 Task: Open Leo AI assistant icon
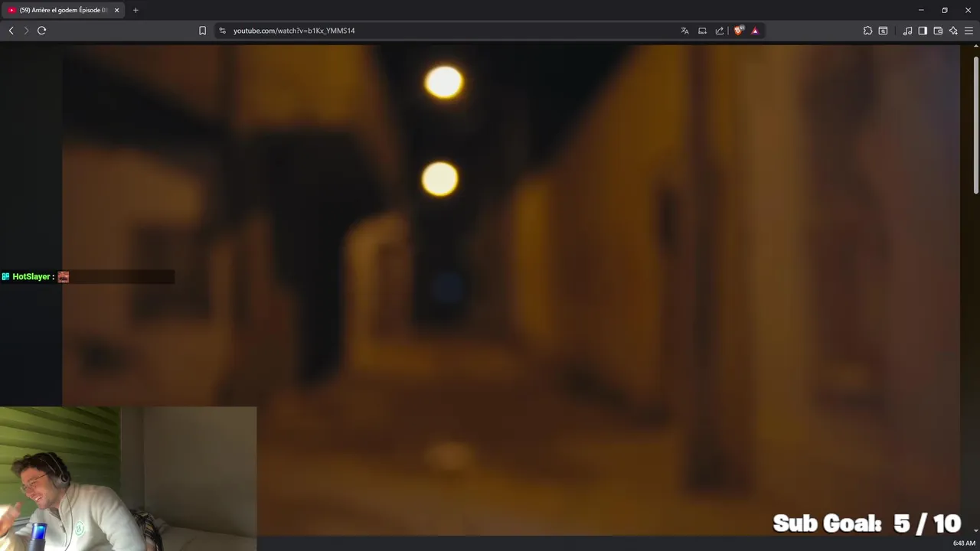tap(953, 31)
